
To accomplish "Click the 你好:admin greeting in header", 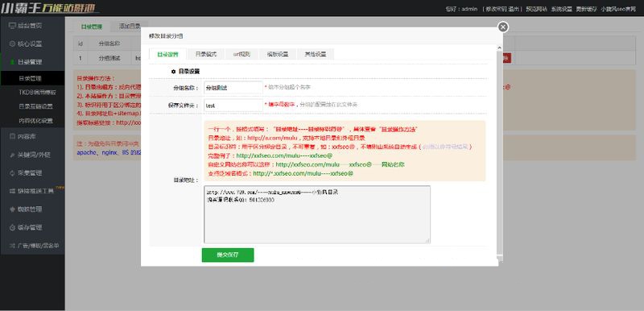I will point(461,9).
